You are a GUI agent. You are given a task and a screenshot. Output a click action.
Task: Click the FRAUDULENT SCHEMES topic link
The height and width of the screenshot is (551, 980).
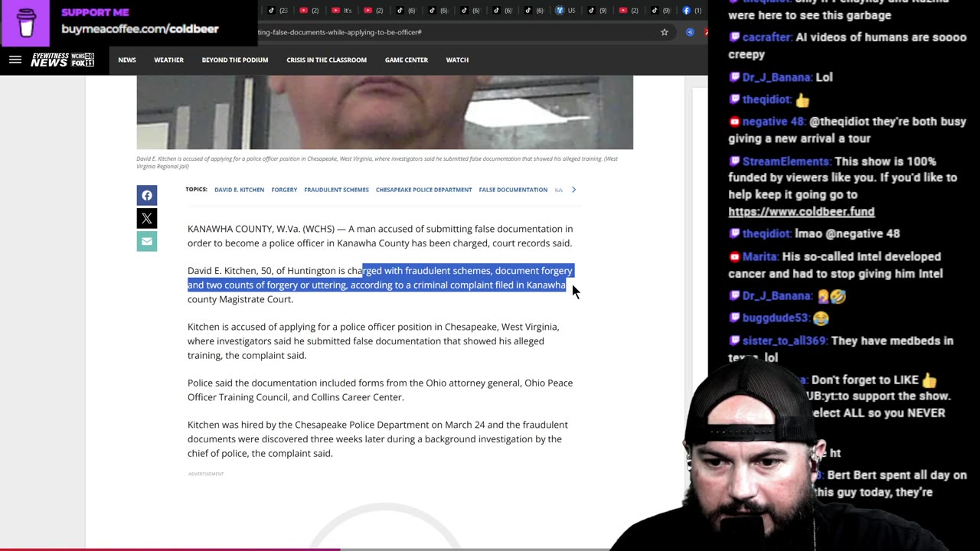pyautogui.click(x=336, y=190)
